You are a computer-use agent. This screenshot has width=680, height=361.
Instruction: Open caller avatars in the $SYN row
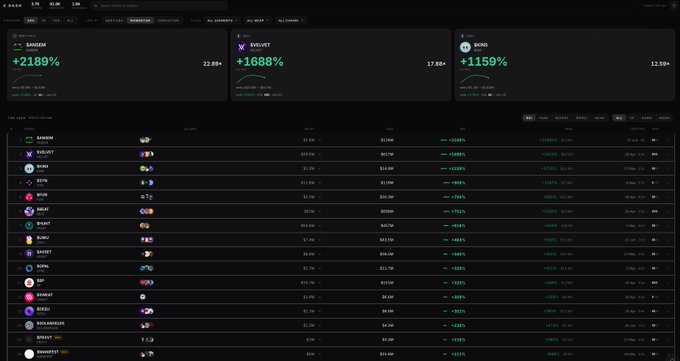147,183
